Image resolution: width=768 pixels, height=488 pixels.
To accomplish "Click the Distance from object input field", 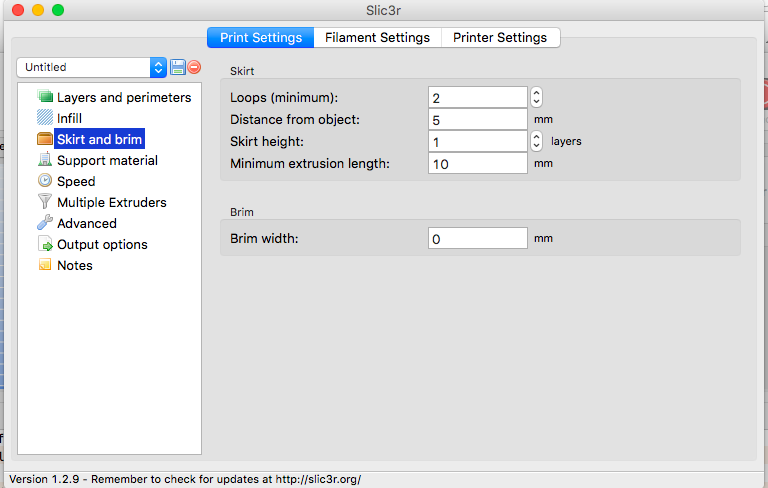I will coord(478,120).
